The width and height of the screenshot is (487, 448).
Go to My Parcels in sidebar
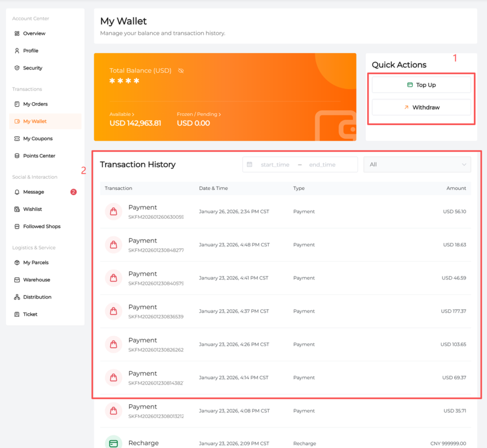pos(36,263)
